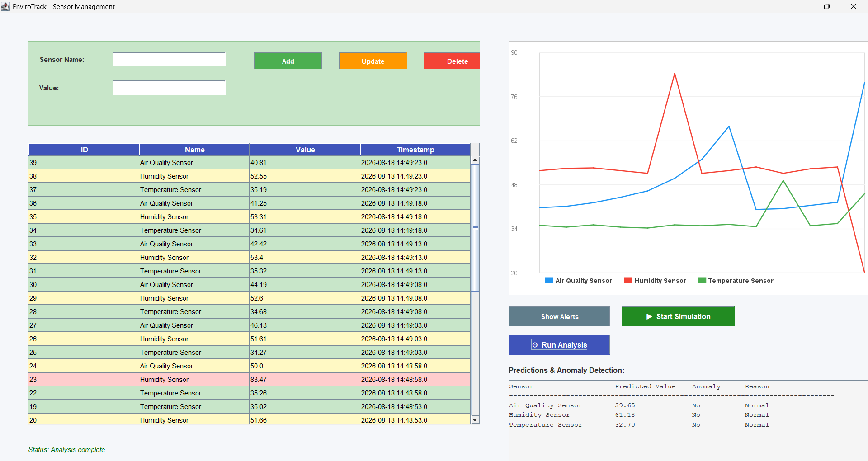
Task: Click the Humidity Sensor prediction row 61.18
Action: coord(639,415)
